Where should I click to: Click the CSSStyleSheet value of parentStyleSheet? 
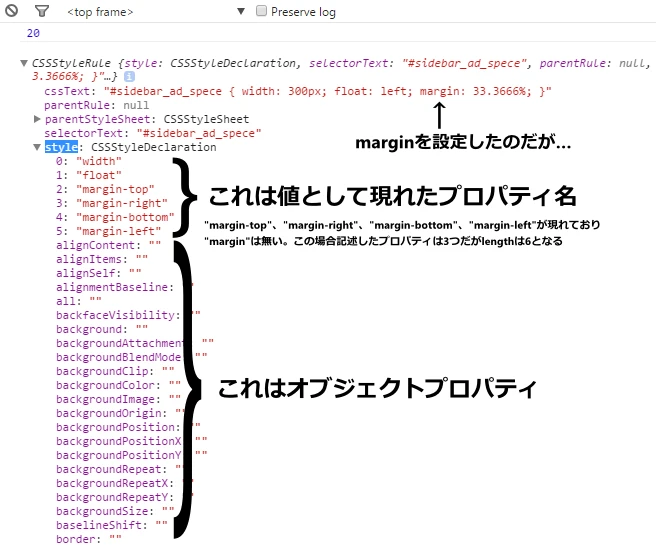click(x=206, y=119)
